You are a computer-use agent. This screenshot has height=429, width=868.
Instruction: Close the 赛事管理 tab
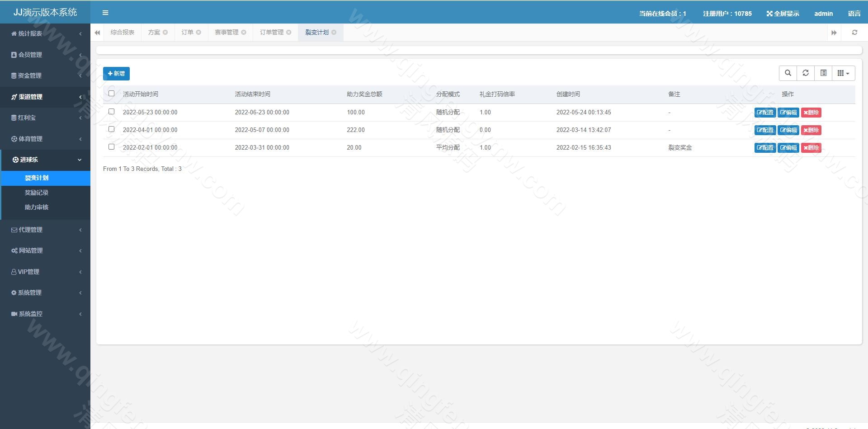tap(244, 32)
